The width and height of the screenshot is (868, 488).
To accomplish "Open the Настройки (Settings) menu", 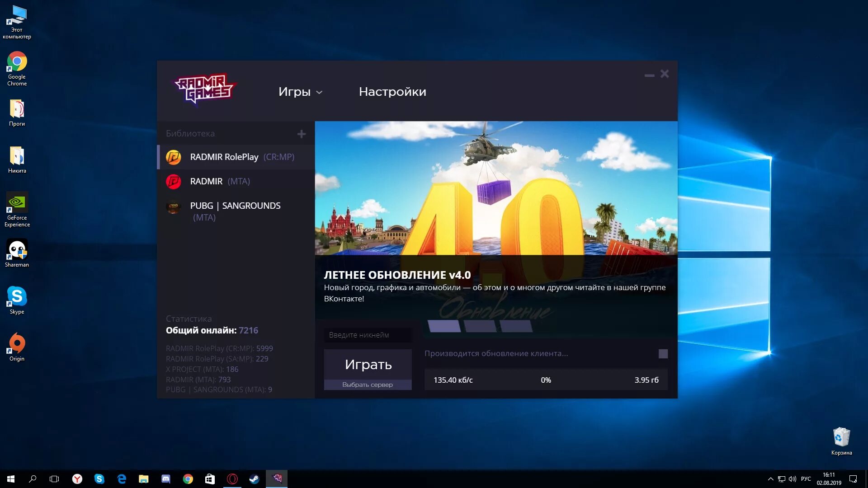I will click(x=392, y=91).
